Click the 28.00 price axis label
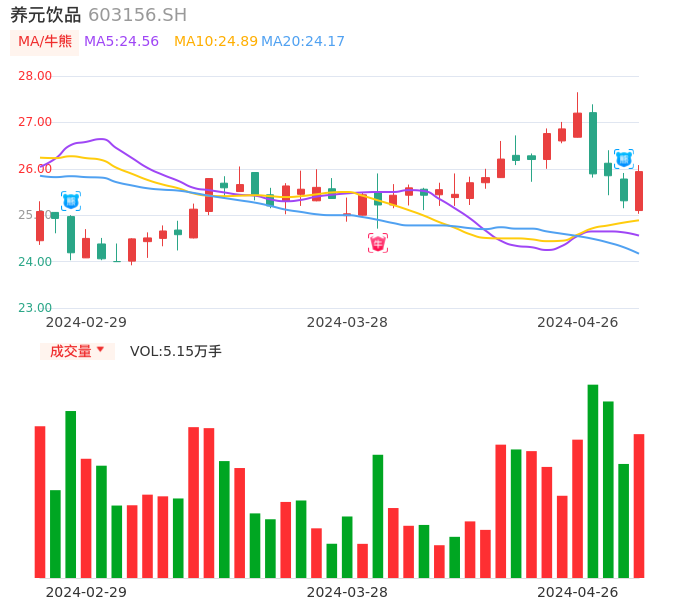This screenshot has width=686, height=606. (x=35, y=76)
